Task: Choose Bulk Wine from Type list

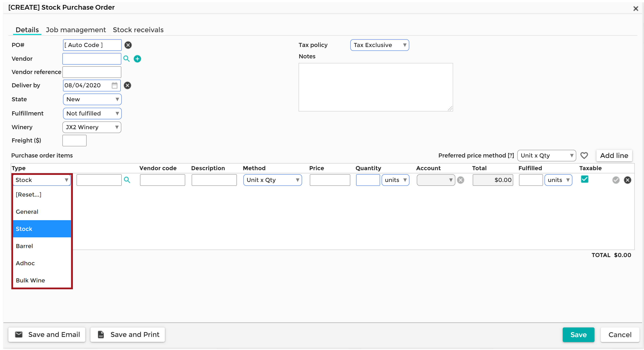Action: tap(42, 280)
